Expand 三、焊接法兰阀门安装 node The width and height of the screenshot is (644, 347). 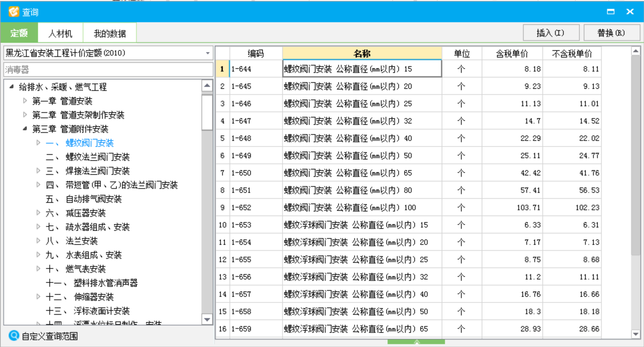tap(39, 171)
